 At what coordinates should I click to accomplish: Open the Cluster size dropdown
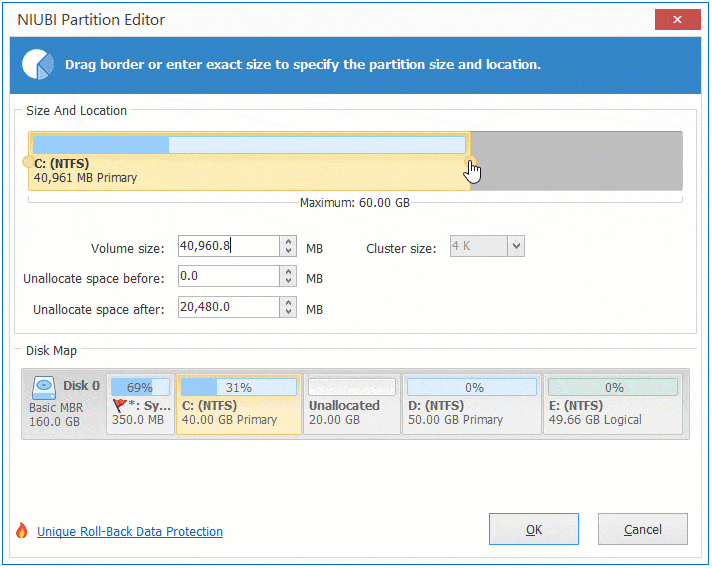515,246
